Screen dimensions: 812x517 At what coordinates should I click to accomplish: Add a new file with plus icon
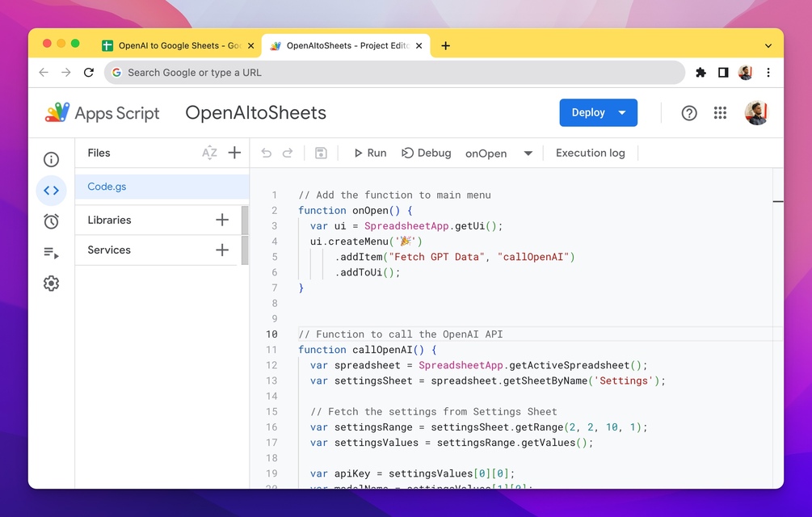[x=234, y=153]
